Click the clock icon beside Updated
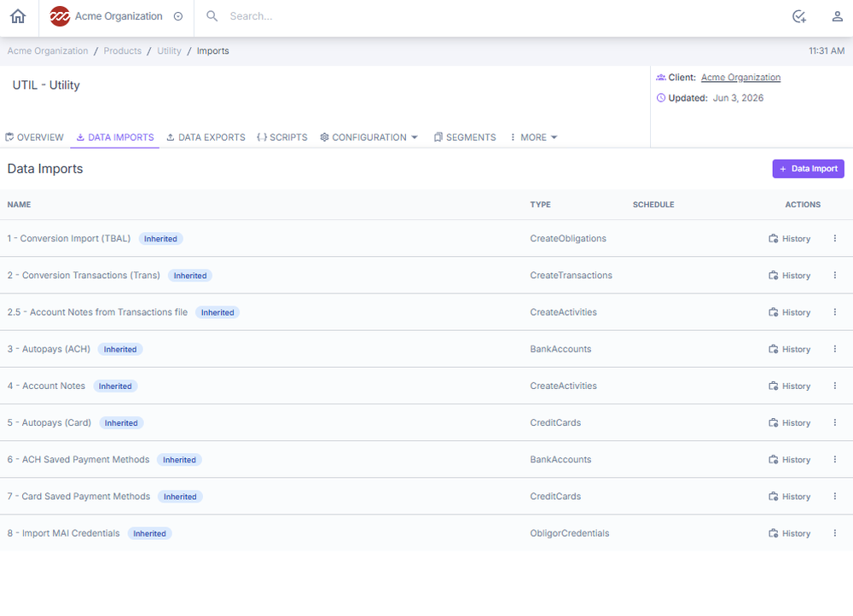 coord(661,98)
